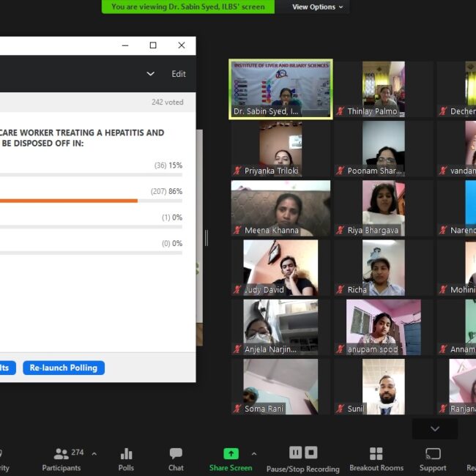Click the Support icon in toolbar

click(432, 454)
